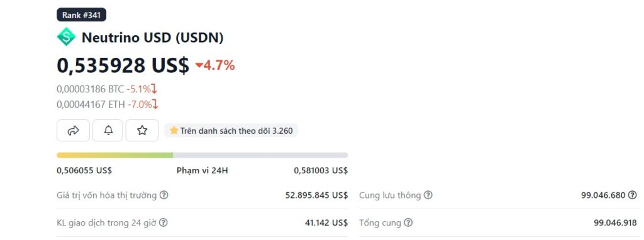The width and height of the screenshot is (644, 240).
Task: Click Trên danh sách theo dõi 3.260 badge
Action: click(x=231, y=131)
